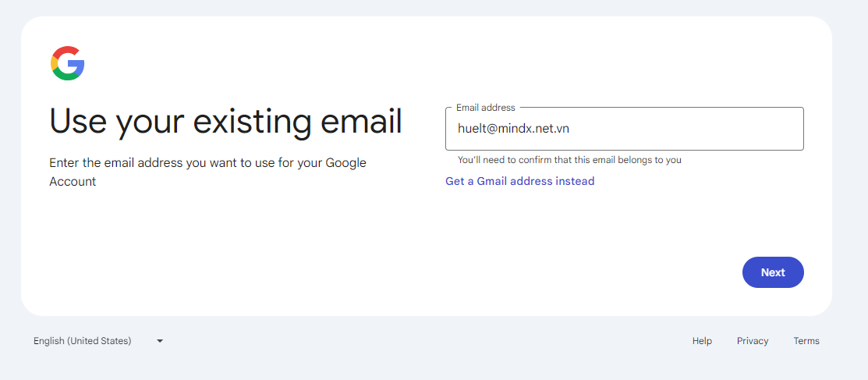
Task: Click the word "existing" in the heading
Action: [253, 121]
